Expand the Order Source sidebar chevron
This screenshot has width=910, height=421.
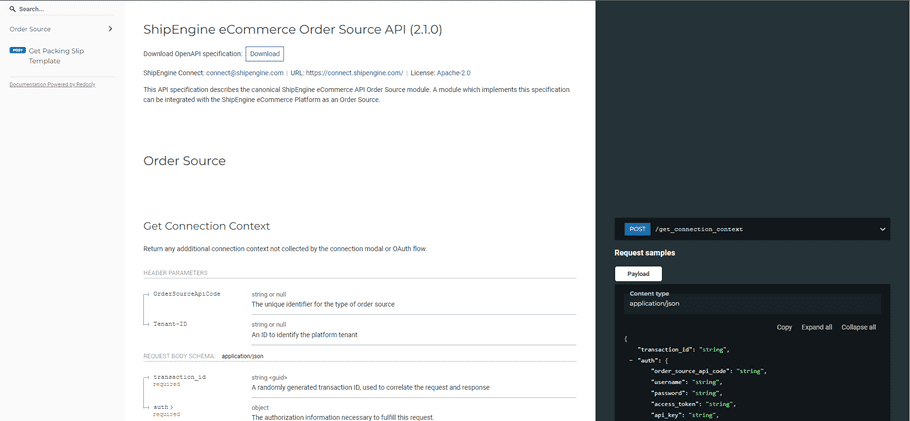tap(110, 29)
